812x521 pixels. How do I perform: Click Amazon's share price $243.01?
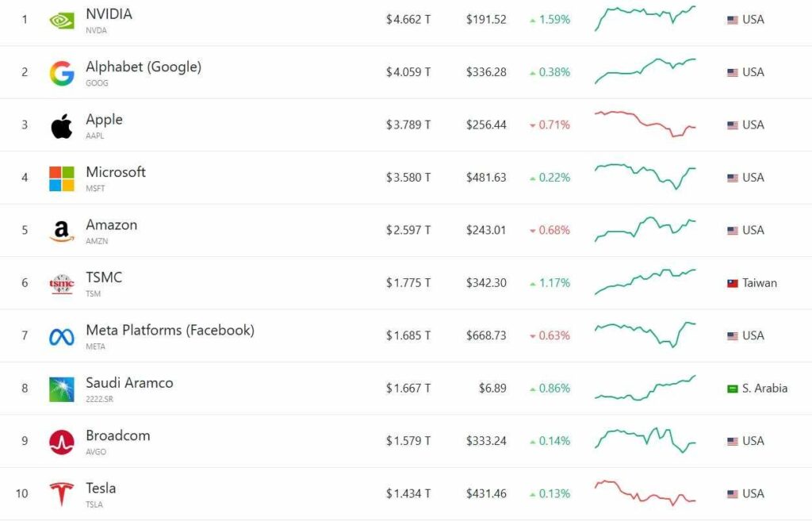[x=486, y=230]
